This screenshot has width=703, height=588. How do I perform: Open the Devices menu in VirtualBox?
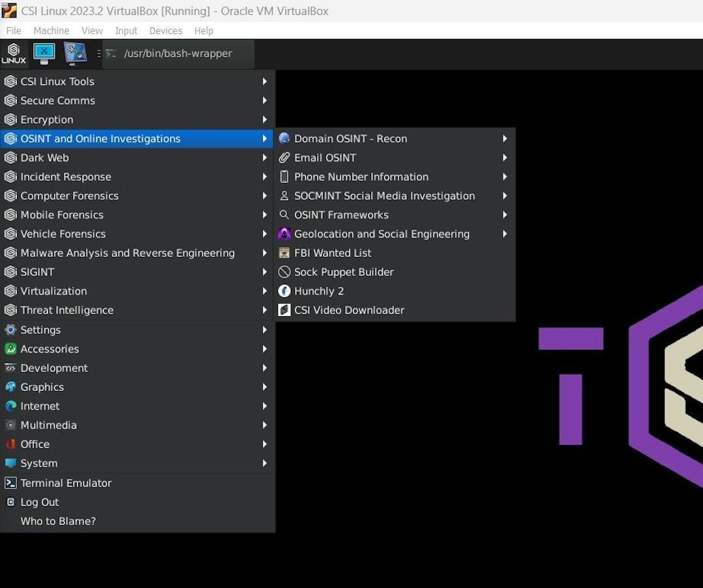[165, 31]
